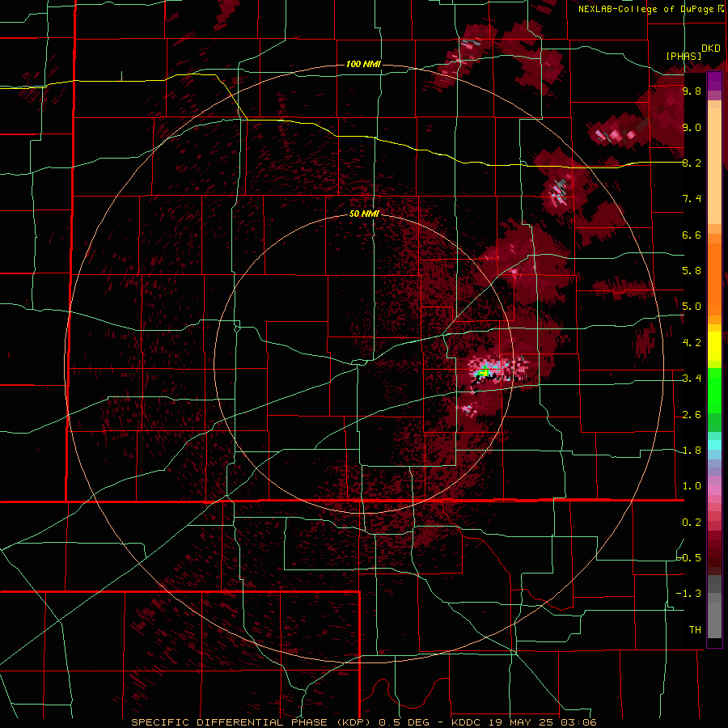Click the 0.2 scale value
The width and height of the screenshot is (728, 728).
pos(692,523)
